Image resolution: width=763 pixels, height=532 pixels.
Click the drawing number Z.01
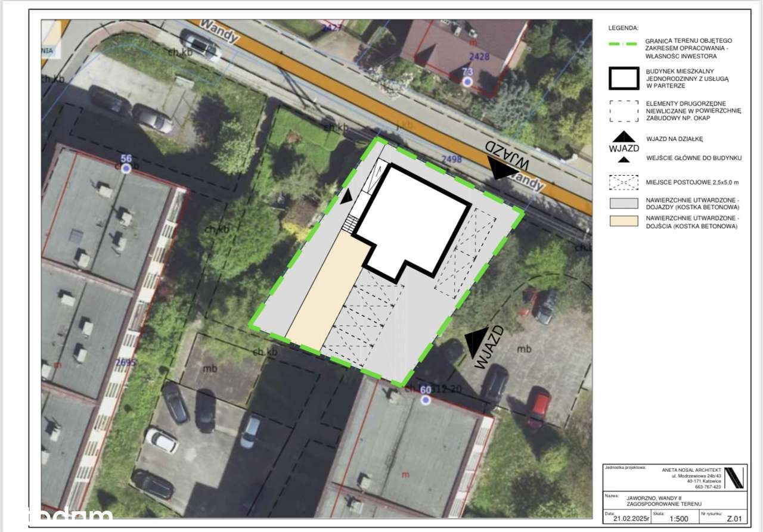click(734, 518)
